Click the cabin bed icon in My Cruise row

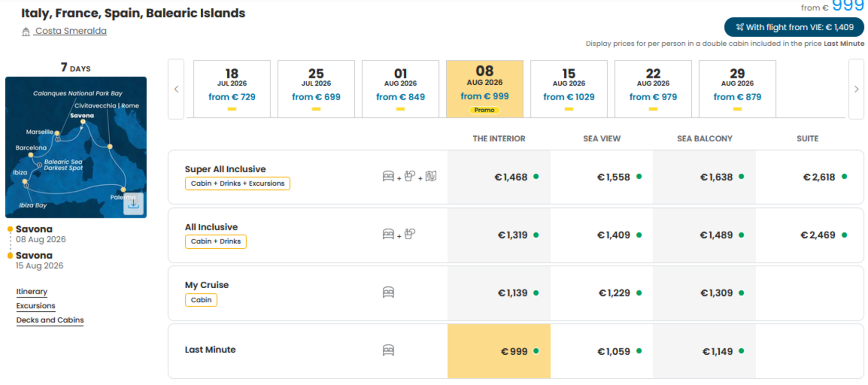click(x=389, y=292)
